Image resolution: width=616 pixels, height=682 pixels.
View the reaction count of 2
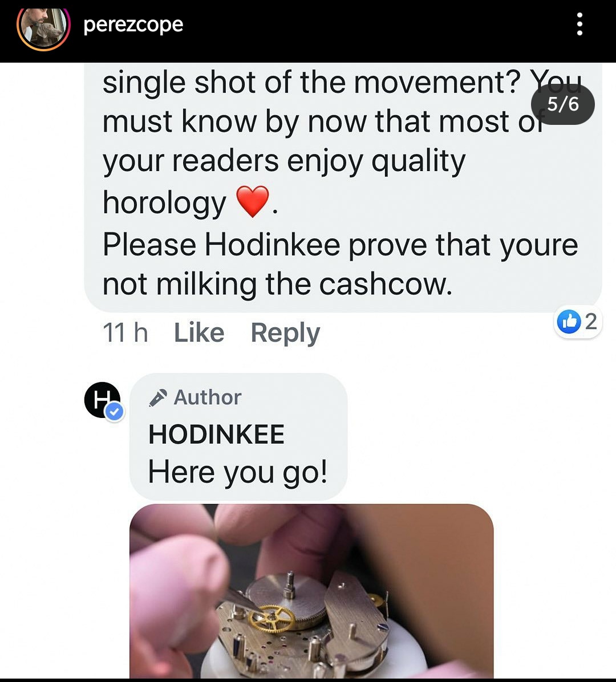point(591,322)
